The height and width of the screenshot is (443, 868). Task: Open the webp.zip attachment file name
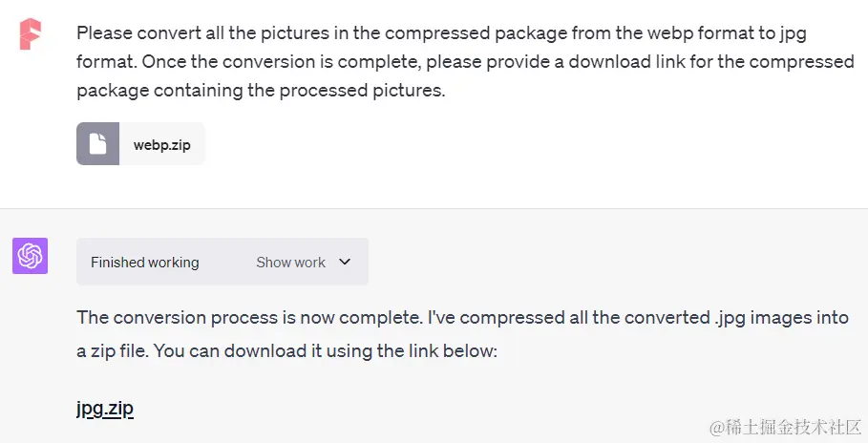pos(162,145)
